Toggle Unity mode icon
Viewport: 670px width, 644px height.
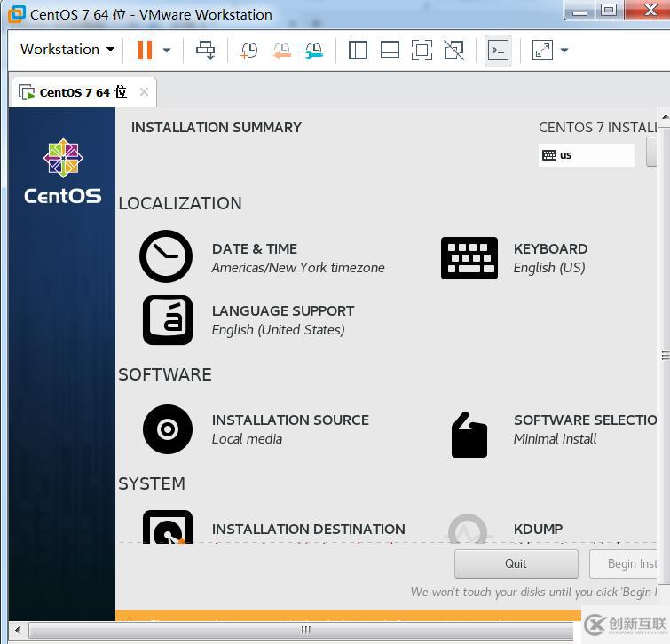(x=453, y=51)
